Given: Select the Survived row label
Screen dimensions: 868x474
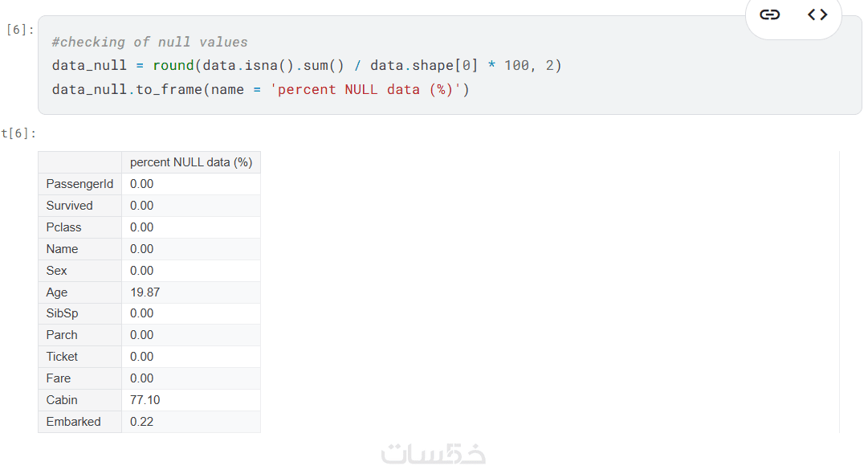Looking at the screenshot, I should [70, 206].
